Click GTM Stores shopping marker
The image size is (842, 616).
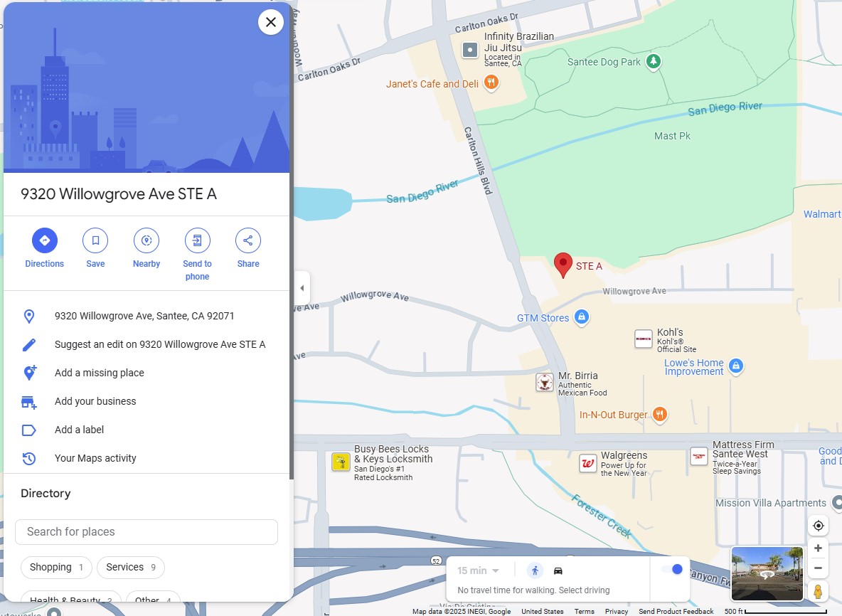coord(582,317)
